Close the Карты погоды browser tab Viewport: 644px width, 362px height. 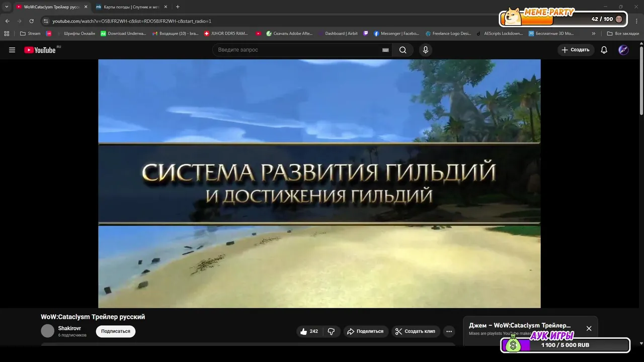tap(166, 7)
